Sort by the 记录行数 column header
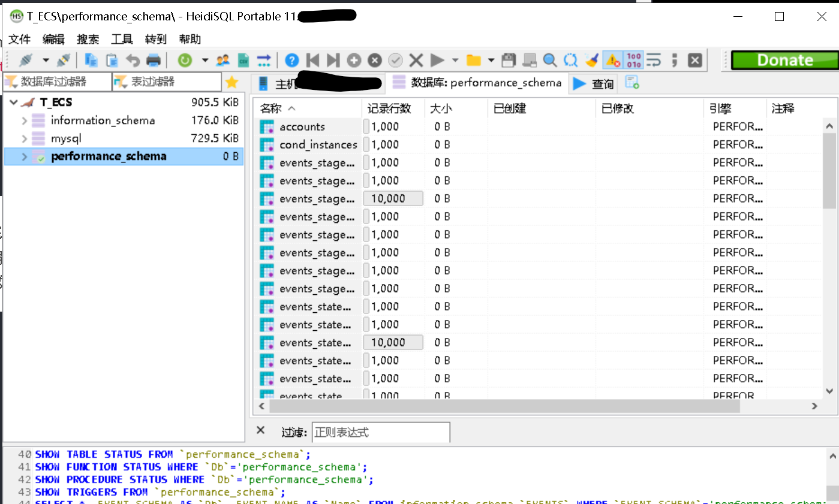The width and height of the screenshot is (839, 504). coord(393,108)
